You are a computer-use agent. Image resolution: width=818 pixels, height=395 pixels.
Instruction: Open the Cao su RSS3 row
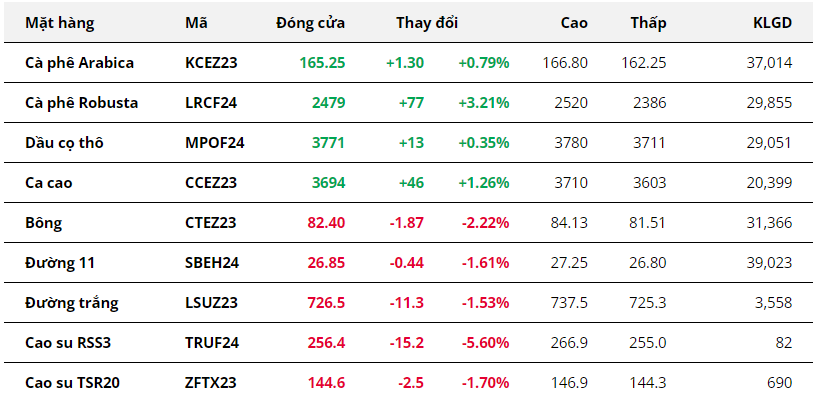(409, 343)
